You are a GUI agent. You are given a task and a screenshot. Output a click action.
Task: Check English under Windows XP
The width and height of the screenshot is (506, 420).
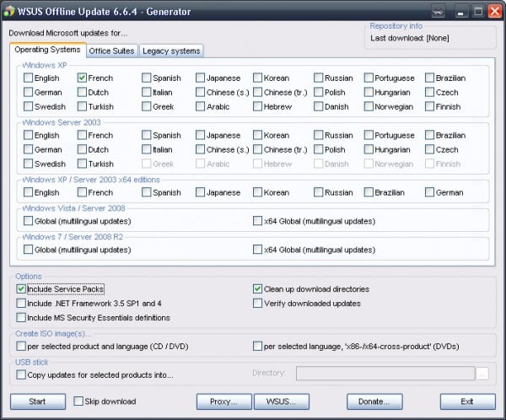pyautogui.click(x=28, y=78)
